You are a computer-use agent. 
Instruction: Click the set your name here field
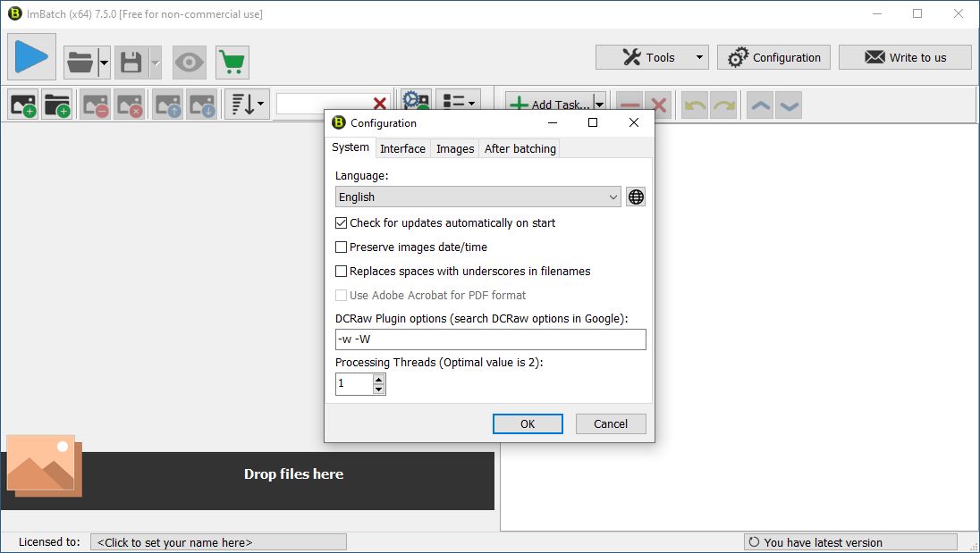click(218, 542)
